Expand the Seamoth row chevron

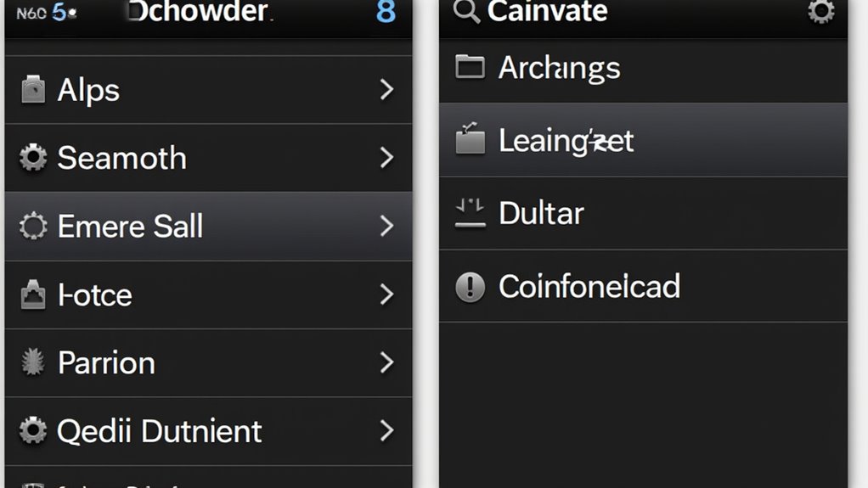386,158
